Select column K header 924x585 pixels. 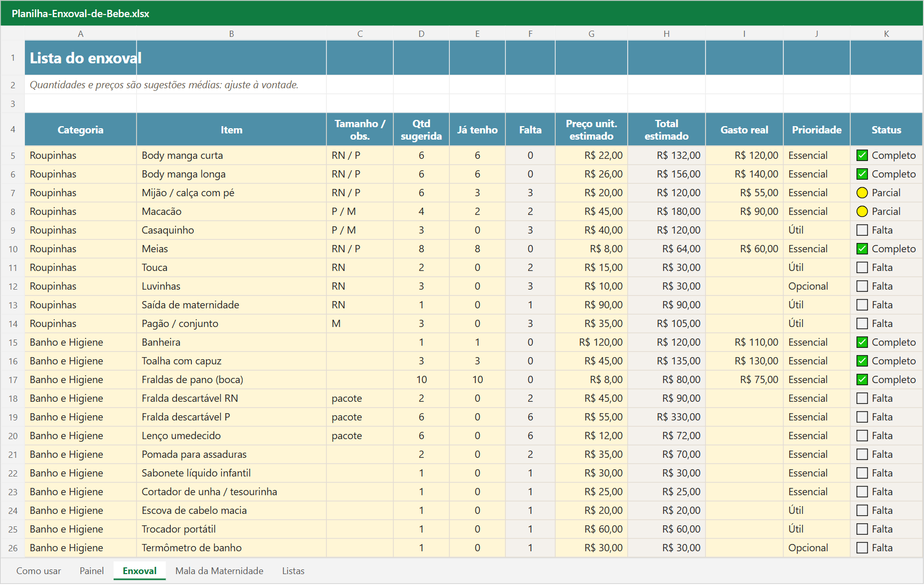click(x=886, y=33)
